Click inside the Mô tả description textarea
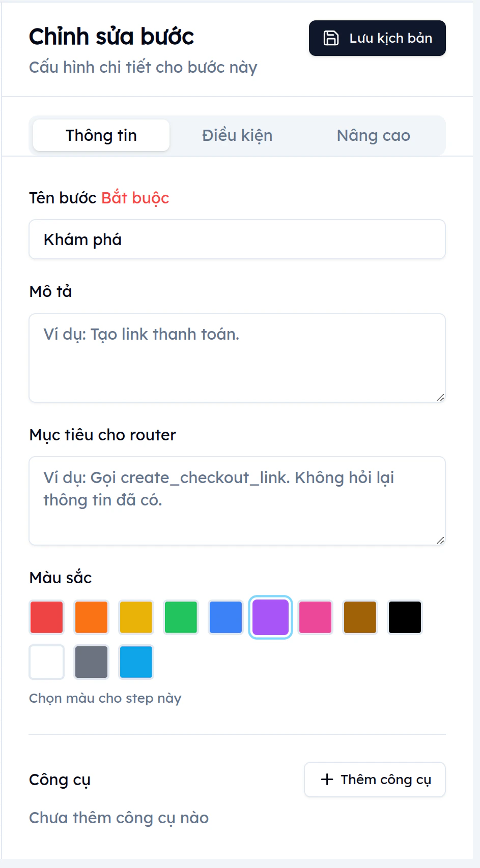The image size is (480, 868). [x=237, y=356]
